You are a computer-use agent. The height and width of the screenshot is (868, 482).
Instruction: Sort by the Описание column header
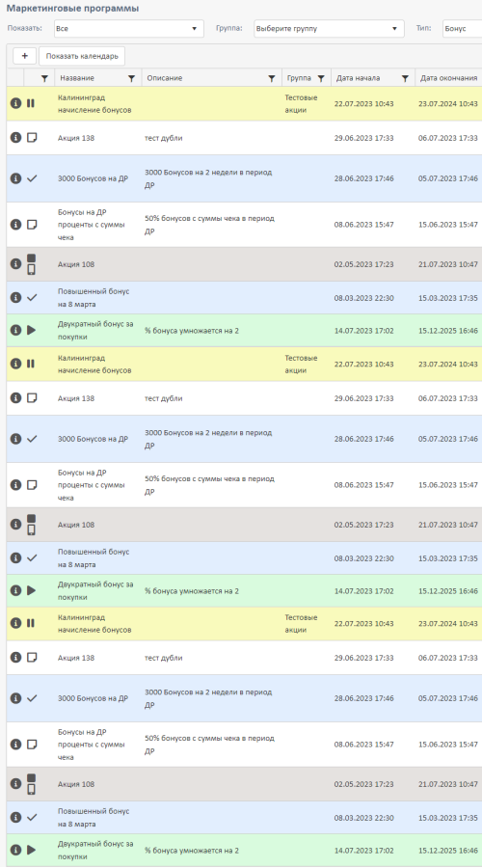(x=164, y=78)
